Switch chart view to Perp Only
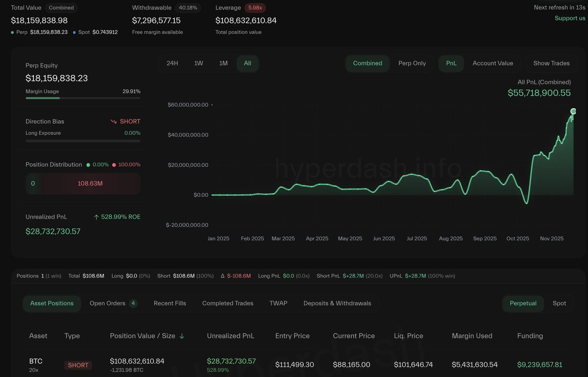 pyautogui.click(x=413, y=63)
